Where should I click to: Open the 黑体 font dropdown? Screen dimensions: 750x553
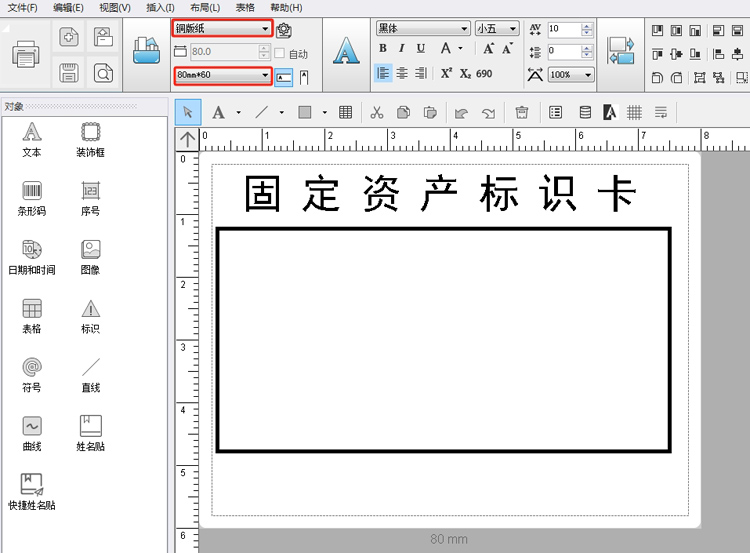[423, 29]
